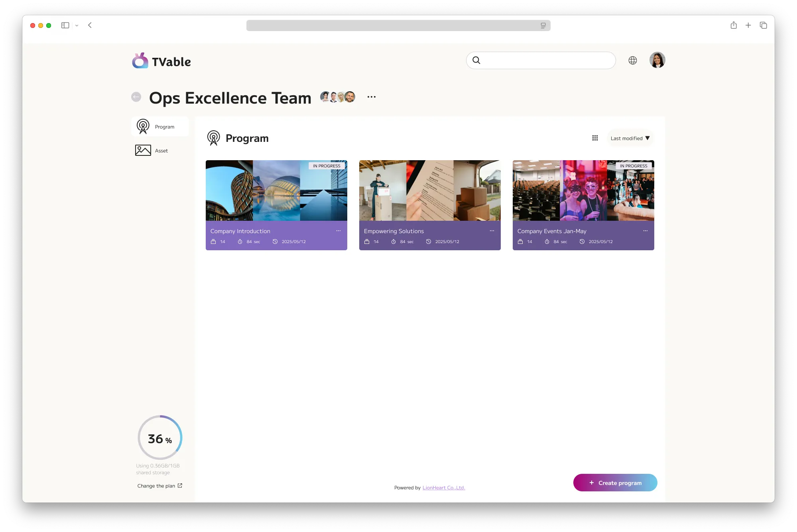Viewport: 797px width, 532px height.
Task: Open the language globe icon
Action: pos(632,60)
